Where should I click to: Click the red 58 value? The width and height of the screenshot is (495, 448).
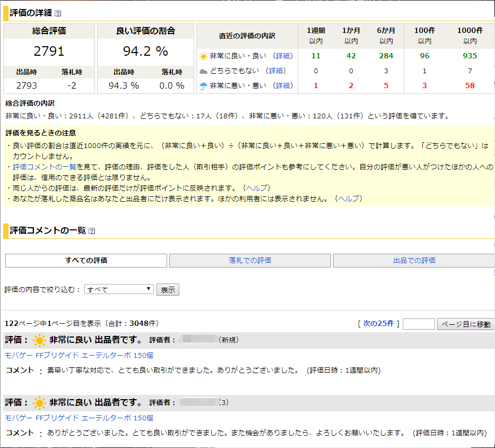470,85
